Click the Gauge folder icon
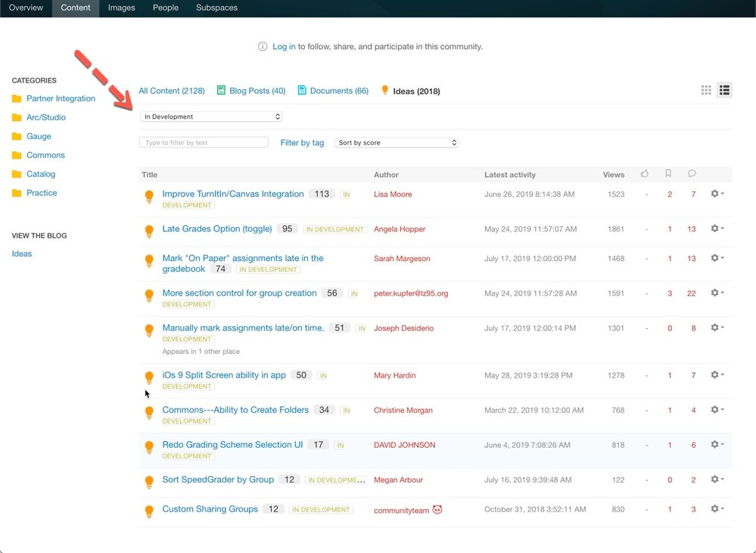Viewport: 756px width, 553px height. click(17, 136)
